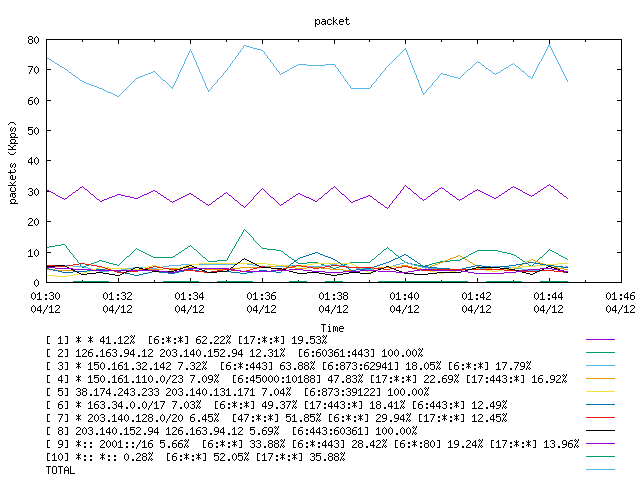Click legend text "126.163.94.12 203.140.152.94 12.31%"
Screen dimensions: 640x480
pyautogui.click(x=180, y=353)
